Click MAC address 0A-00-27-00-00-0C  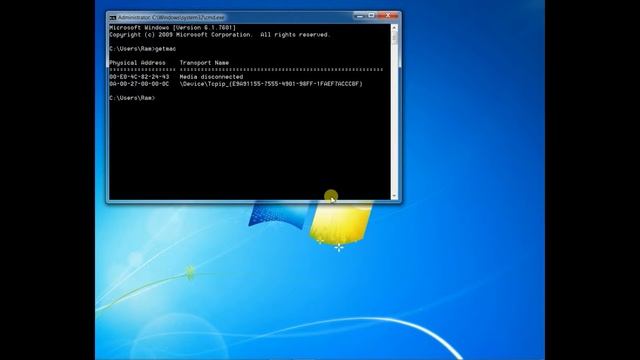click(139, 84)
